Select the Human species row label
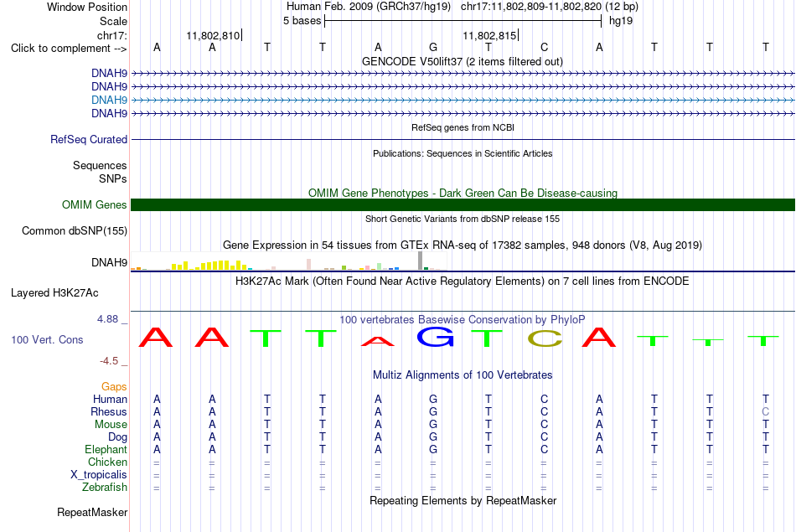 tap(110, 400)
